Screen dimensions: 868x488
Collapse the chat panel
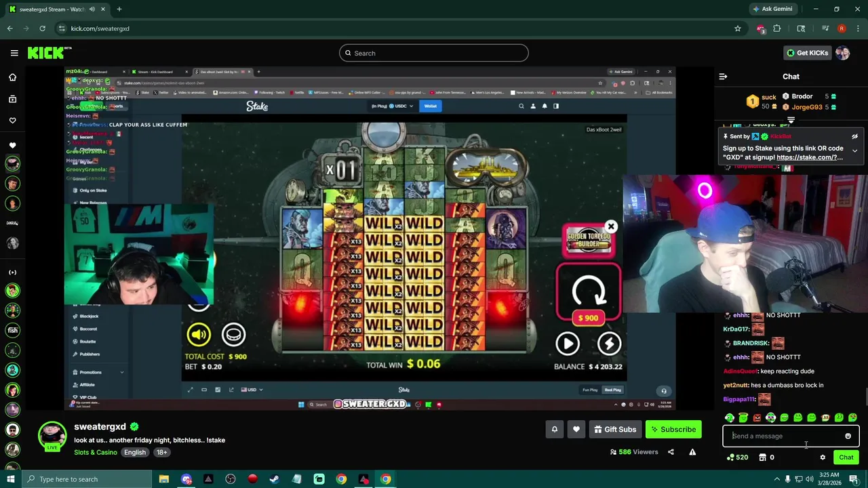pos(723,77)
